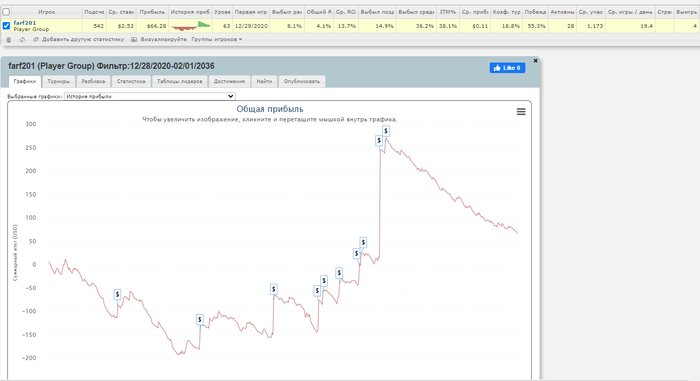Sort by the 'ITM%' column header
700x381 pixels.
pos(447,12)
